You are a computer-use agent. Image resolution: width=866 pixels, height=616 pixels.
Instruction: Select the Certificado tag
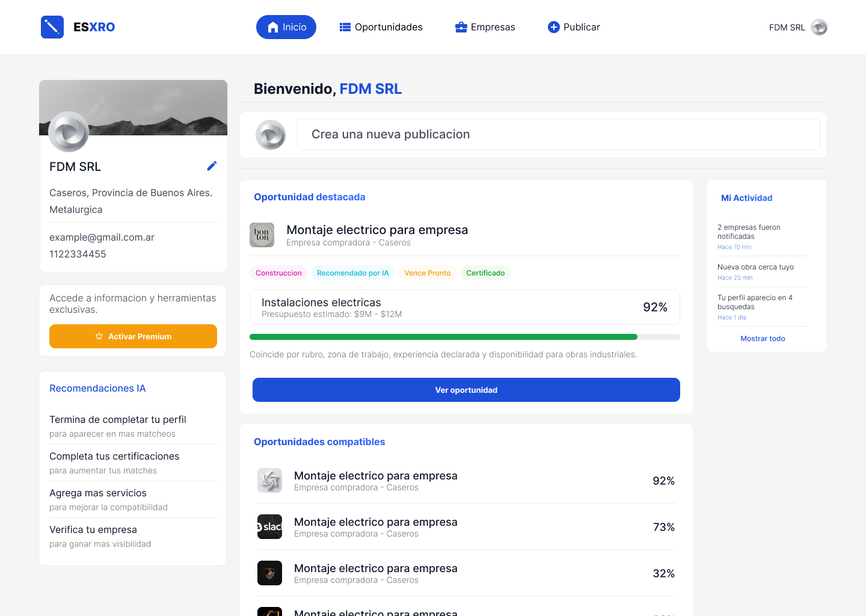[485, 273]
